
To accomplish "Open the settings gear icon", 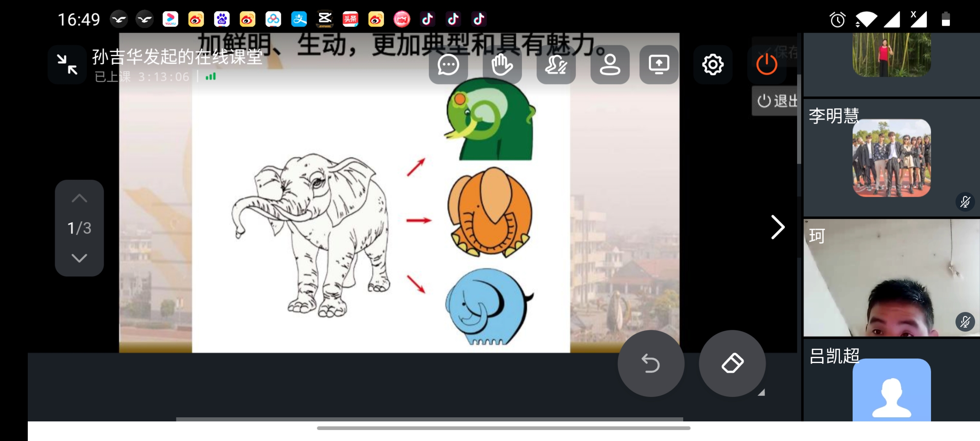I will coord(713,65).
